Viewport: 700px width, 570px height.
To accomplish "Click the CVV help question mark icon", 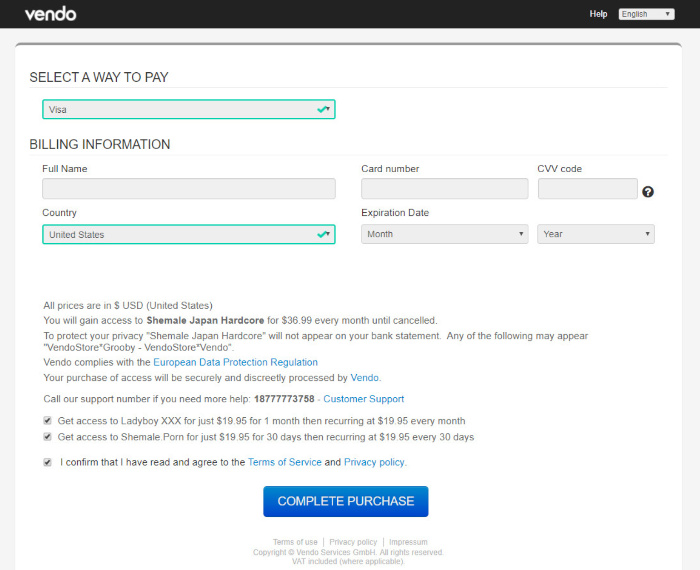I will pos(648,192).
